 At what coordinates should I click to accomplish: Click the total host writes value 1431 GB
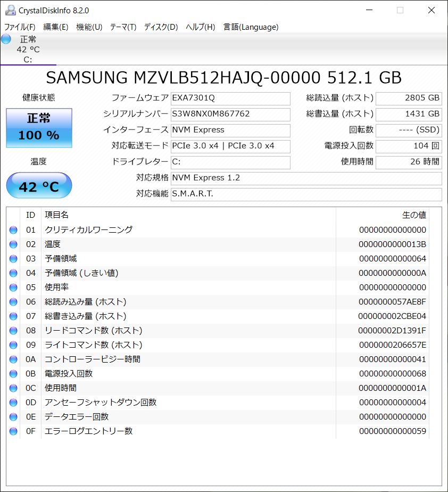coord(409,114)
